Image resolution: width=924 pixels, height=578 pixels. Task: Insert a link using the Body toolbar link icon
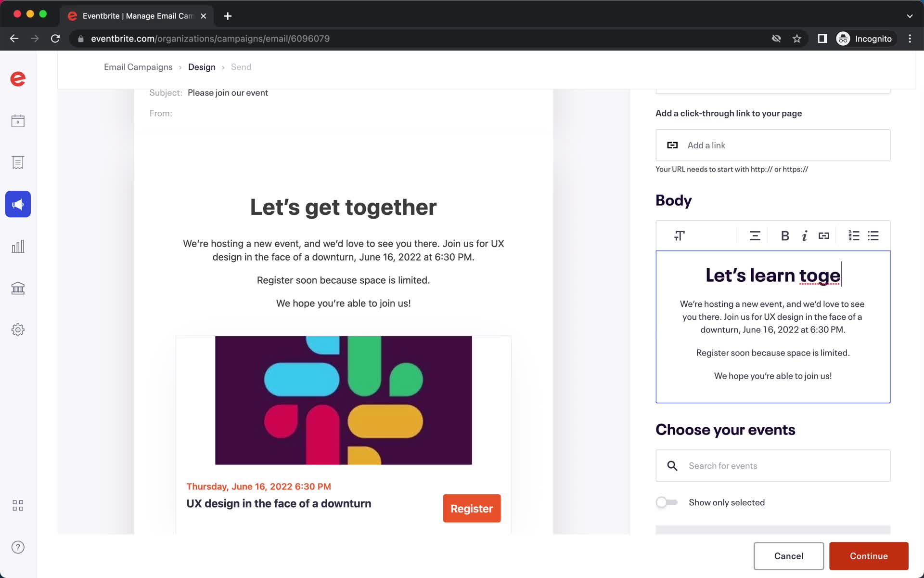pos(824,236)
